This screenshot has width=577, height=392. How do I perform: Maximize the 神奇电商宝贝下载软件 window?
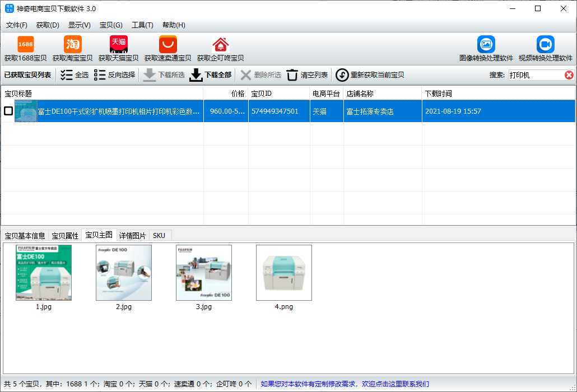538,8
